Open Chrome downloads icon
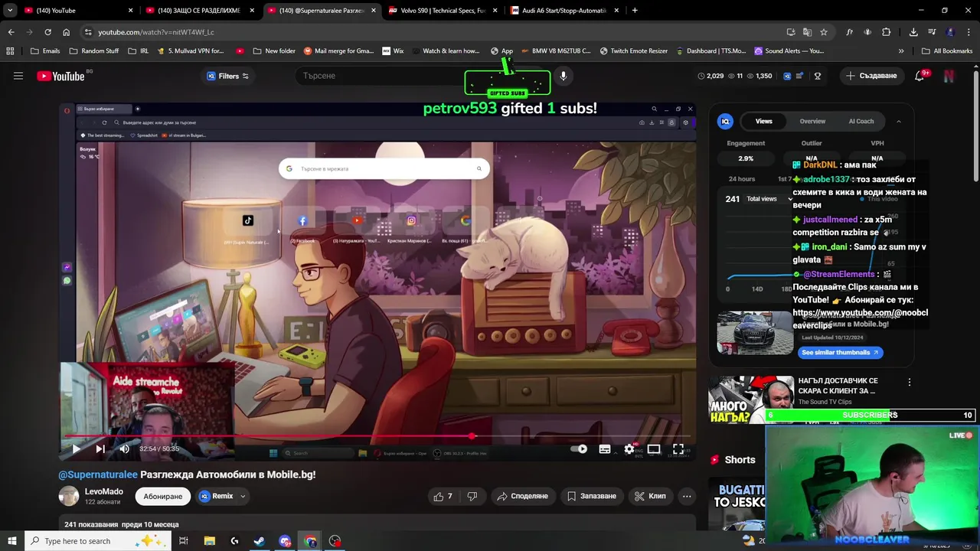The image size is (980, 551). click(x=913, y=32)
